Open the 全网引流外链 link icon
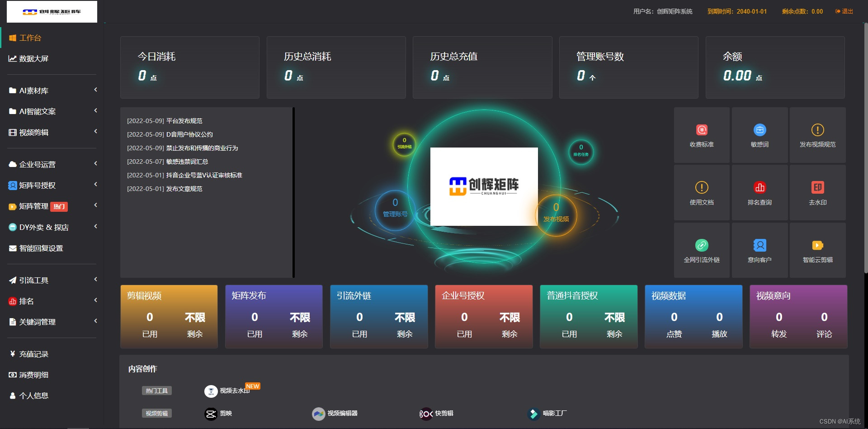868x429 pixels. [x=702, y=245]
